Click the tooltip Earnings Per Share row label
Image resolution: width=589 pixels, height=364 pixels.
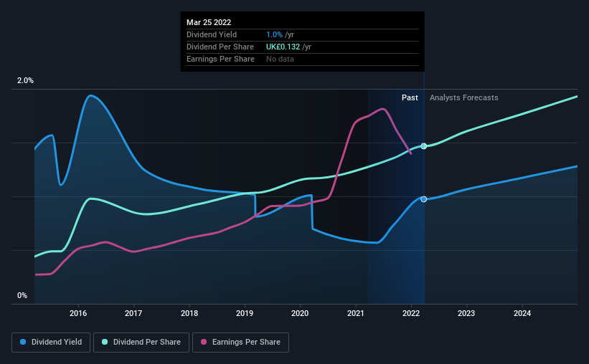pyautogui.click(x=220, y=59)
